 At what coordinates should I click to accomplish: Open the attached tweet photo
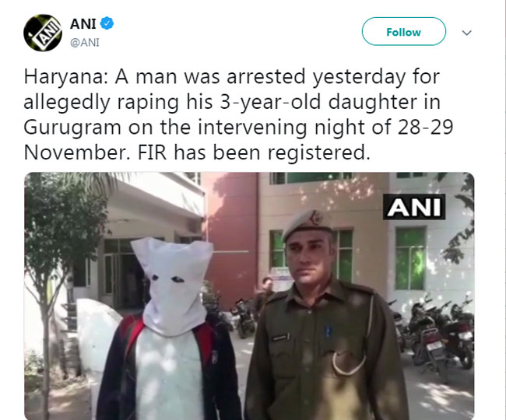[x=249, y=296]
